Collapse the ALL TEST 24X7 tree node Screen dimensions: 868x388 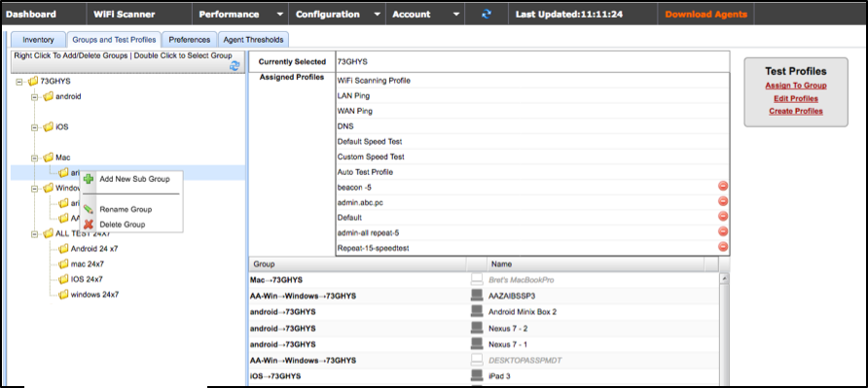(34, 234)
